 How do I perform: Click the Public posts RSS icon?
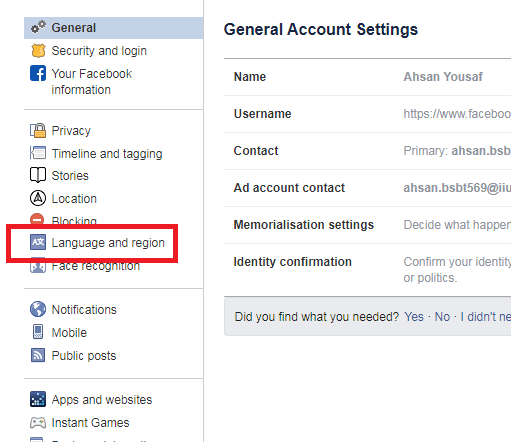click(38, 355)
